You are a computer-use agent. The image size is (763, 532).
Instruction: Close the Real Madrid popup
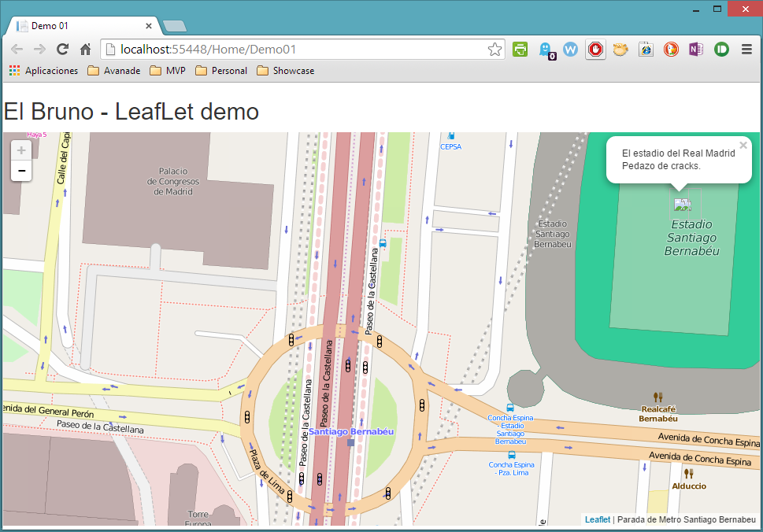click(743, 145)
